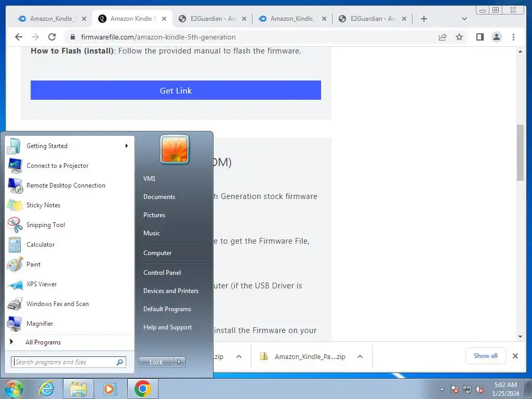
Task: Open the taskbar clock and date
Action: tap(506, 389)
